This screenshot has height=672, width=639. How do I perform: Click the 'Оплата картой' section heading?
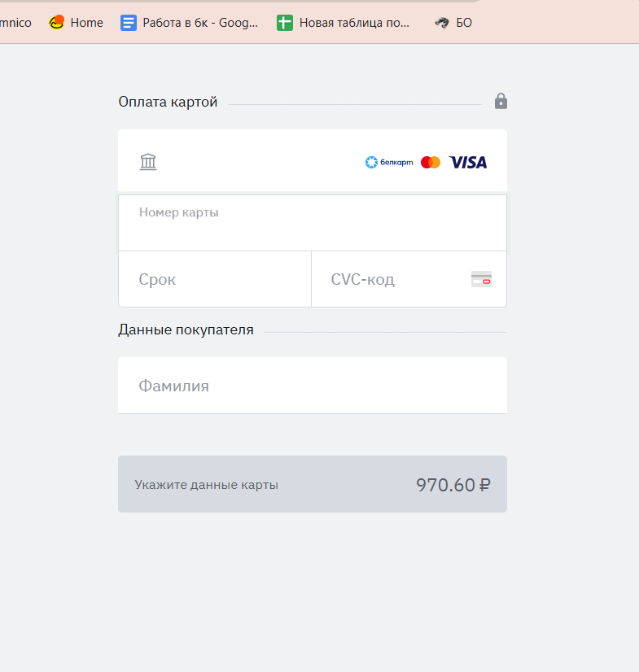[x=168, y=102]
